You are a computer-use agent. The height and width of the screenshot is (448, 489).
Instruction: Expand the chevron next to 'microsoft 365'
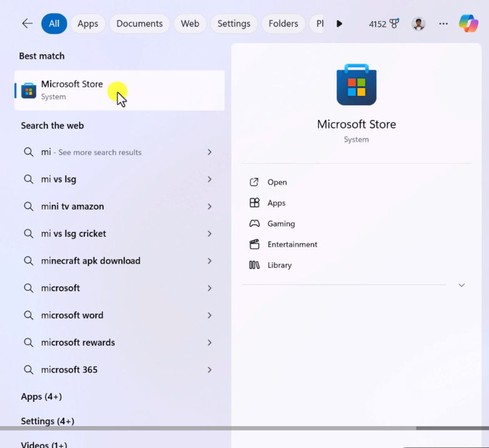pyautogui.click(x=210, y=370)
